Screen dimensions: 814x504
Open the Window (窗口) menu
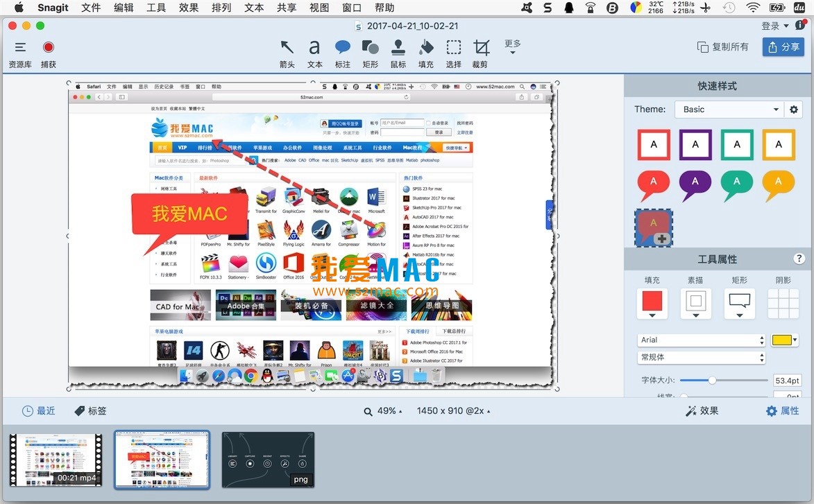pos(352,7)
